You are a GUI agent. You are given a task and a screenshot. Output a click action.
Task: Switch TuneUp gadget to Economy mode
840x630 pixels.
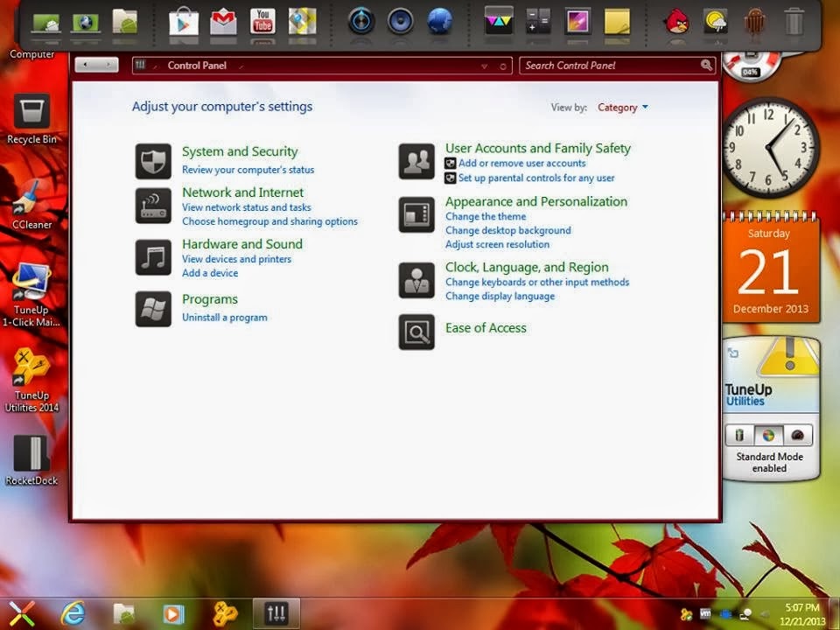tap(739, 434)
